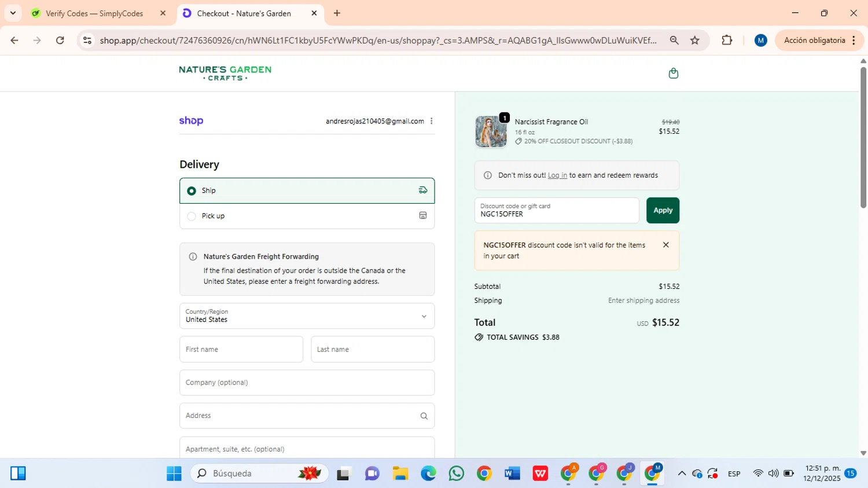Click the Acción obligatoria button

tap(819, 41)
